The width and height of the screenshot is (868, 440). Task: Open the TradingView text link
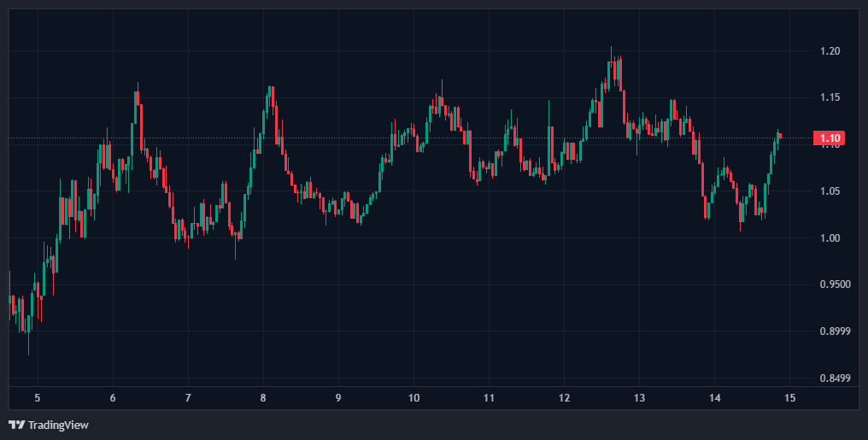(58, 425)
